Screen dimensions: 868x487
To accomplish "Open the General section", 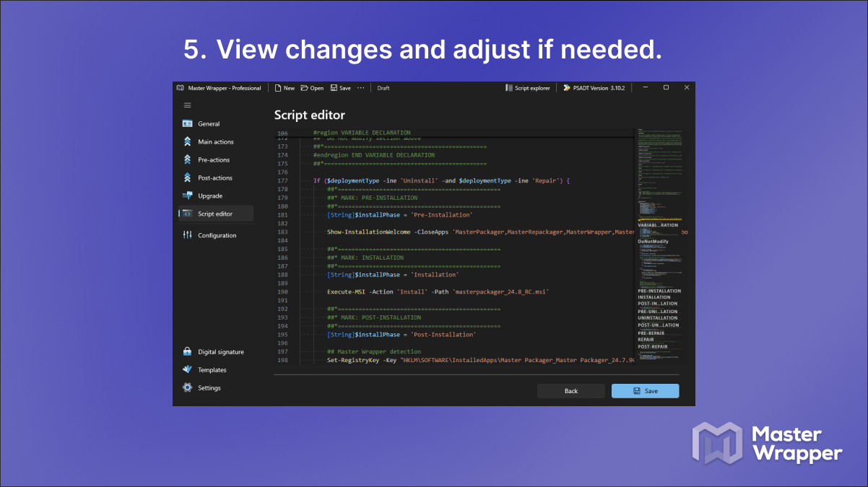I will [x=216, y=123].
